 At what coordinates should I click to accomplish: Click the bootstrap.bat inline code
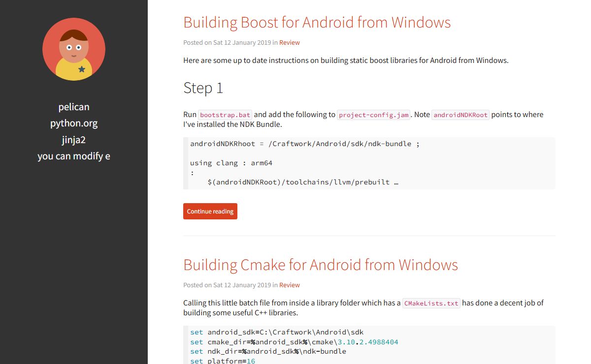pos(225,115)
